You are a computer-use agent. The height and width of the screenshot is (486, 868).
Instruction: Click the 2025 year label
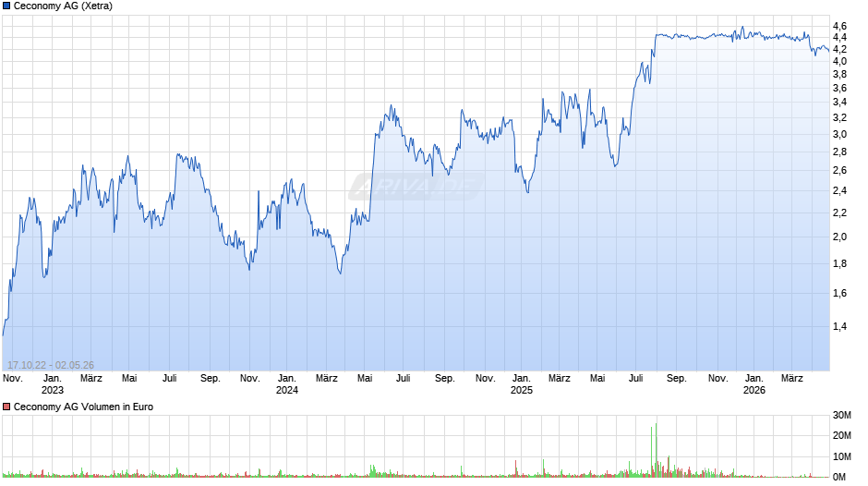coord(522,390)
